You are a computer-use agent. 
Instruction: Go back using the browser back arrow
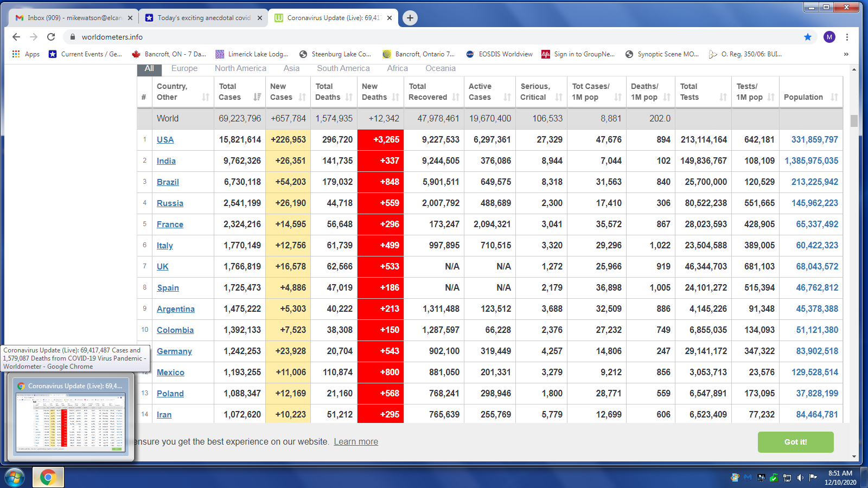(16, 37)
